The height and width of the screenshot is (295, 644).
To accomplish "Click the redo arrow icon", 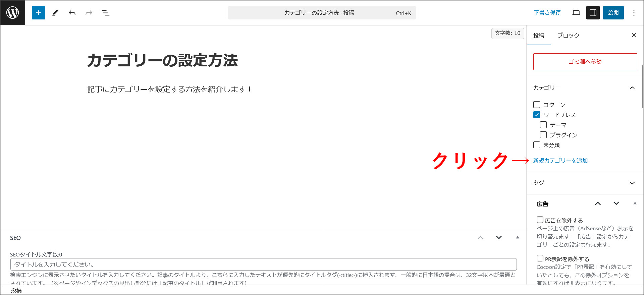I will click(x=89, y=13).
